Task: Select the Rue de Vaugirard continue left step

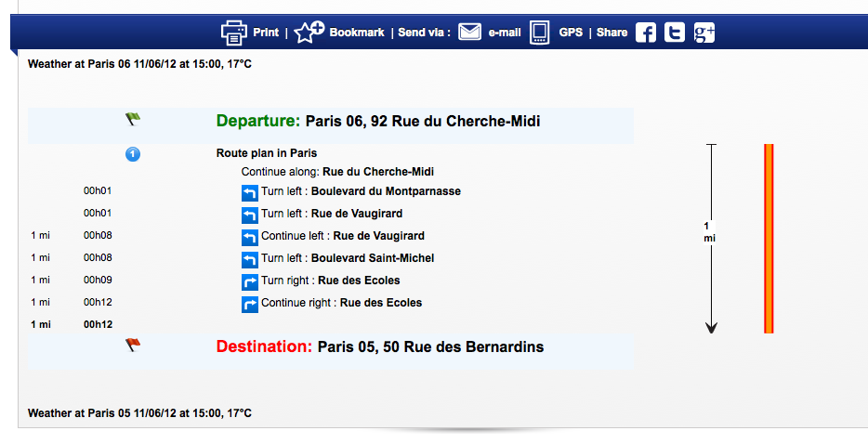Action: click(x=342, y=236)
